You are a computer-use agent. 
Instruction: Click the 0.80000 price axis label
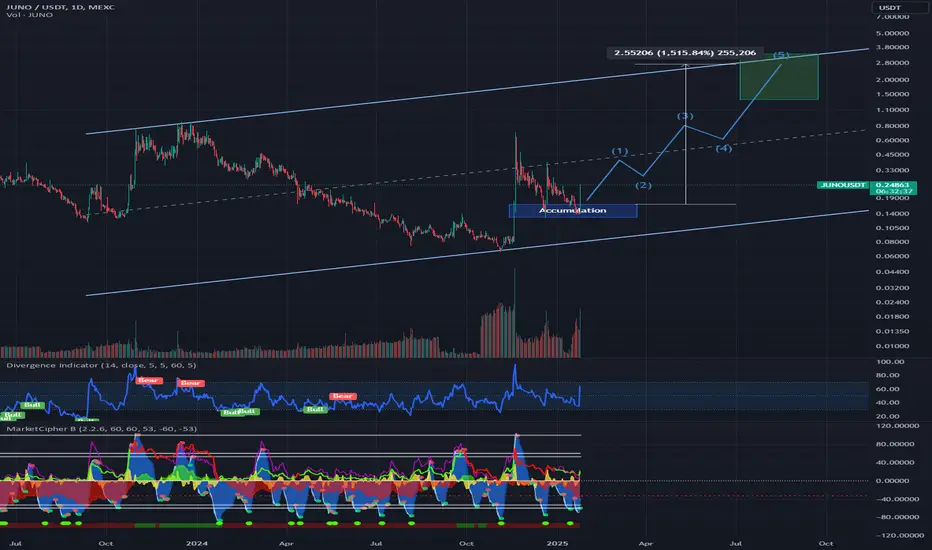(892, 126)
